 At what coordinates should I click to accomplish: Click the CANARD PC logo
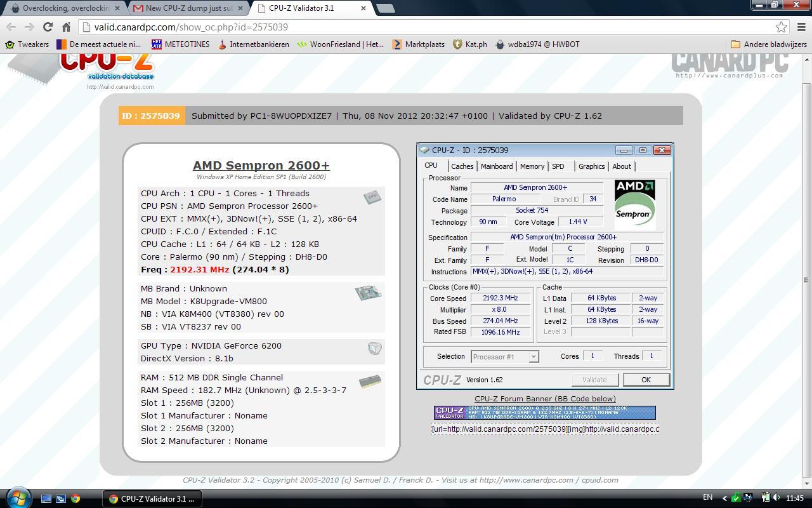(x=730, y=66)
